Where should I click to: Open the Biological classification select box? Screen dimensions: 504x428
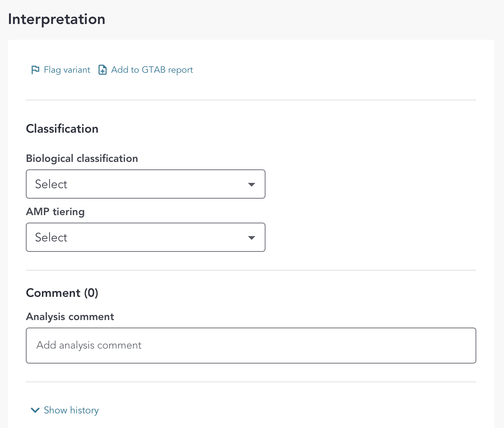pos(145,184)
